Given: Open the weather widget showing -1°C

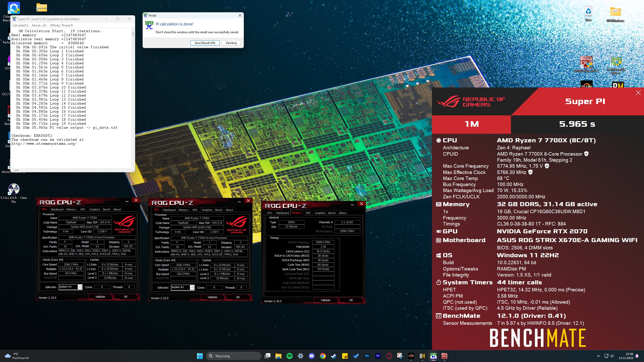Looking at the screenshot, I should point(17,356).
